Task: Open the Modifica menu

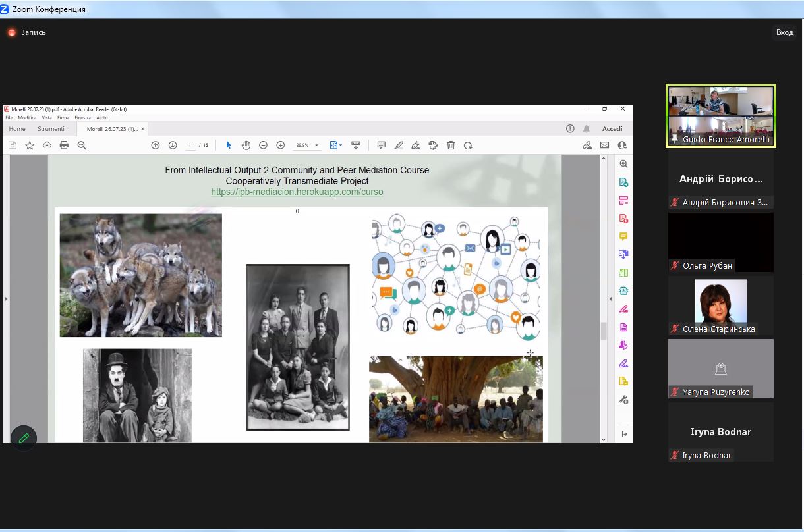Action: click(27, 118)
